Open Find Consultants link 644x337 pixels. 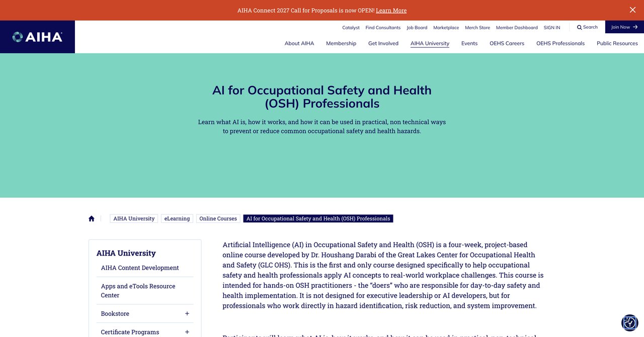click(383, 28)
